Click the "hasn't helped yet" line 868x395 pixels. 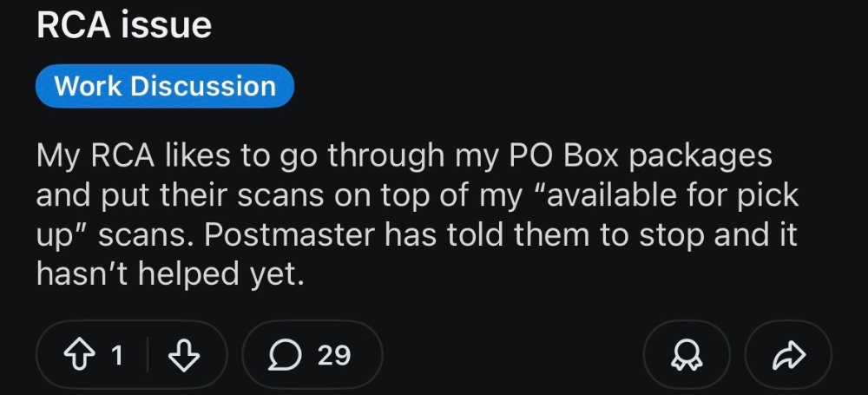point(170,274)
